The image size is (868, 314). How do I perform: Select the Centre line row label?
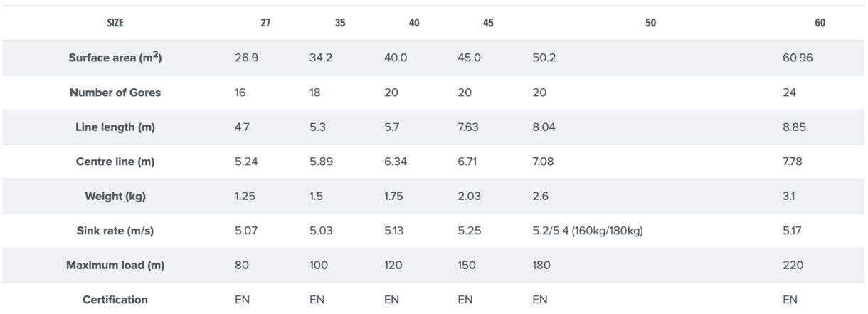pyautogui.click(x=117, y=162)
